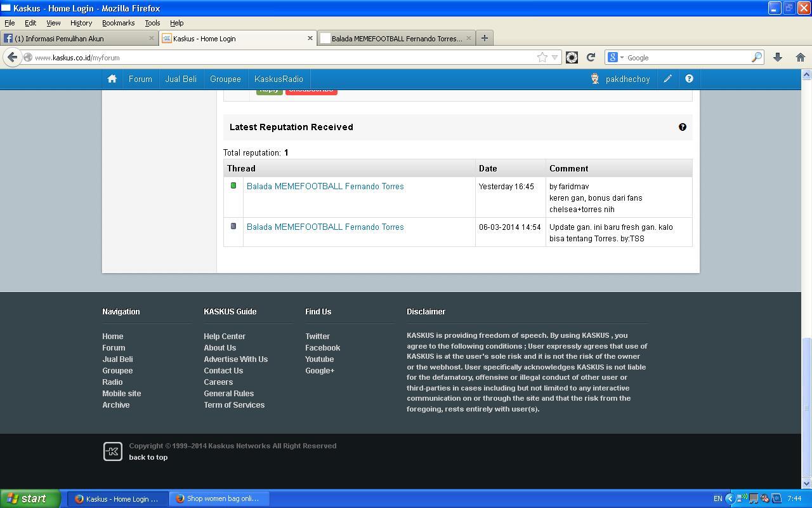
Task: Open General Rules footer link
Action: click(229, 394)
